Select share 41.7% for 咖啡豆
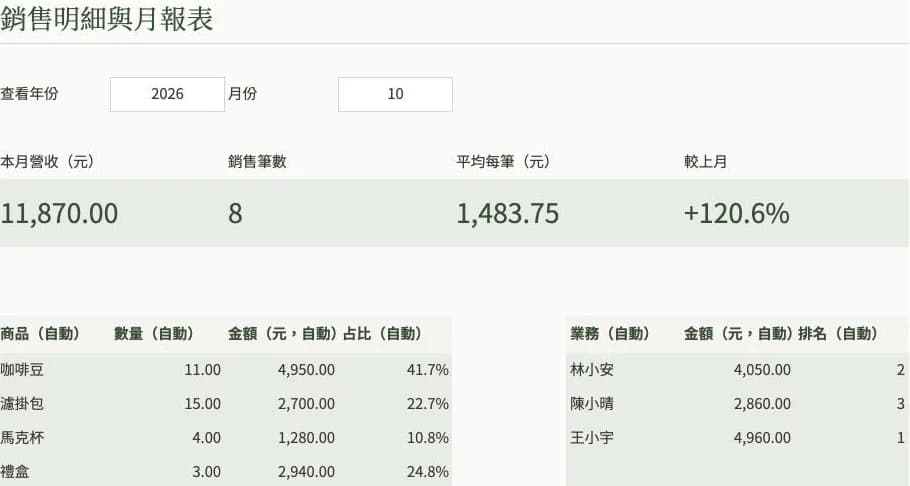Viewport: 910px width, 486px height. pyautogui.click(x=428, y=370)
